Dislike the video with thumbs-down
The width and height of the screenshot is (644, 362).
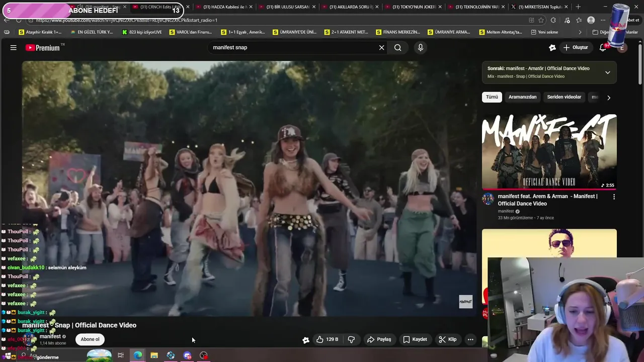351,339
